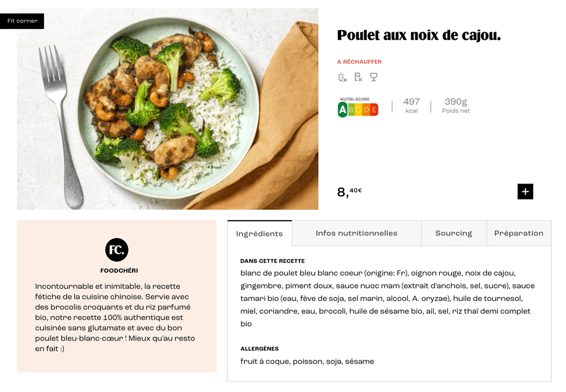The height and width of the screenshot is (392, 566).
Task: Click the Poulet aux noix de cajou title
Action: coord(419,35)
